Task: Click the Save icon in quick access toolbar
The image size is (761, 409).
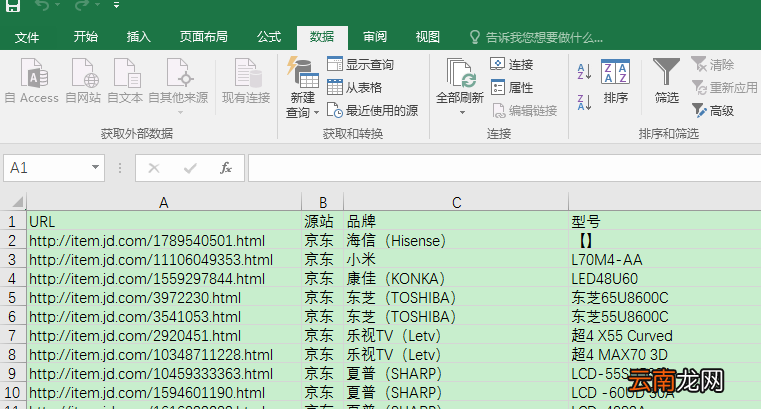Action: pos(13,5)
